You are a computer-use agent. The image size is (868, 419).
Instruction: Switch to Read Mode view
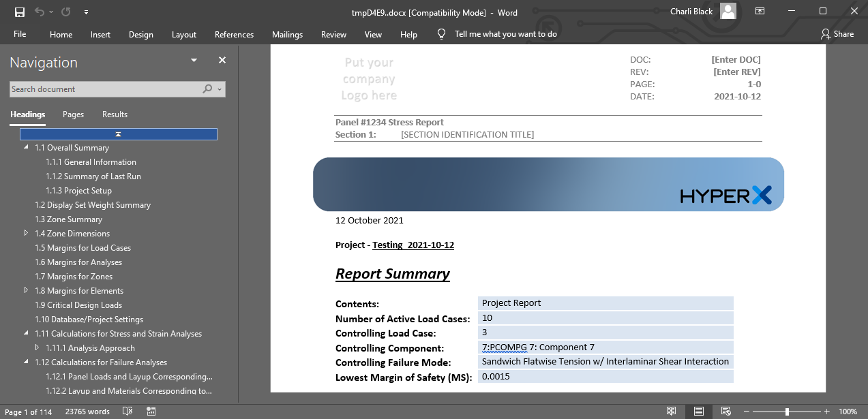[672, 412]
